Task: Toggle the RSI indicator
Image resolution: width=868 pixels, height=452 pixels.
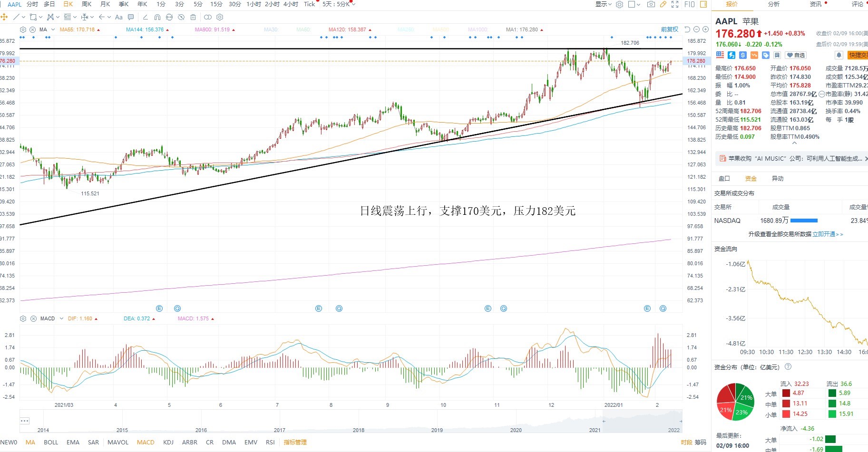Action: tap(270, 442)
